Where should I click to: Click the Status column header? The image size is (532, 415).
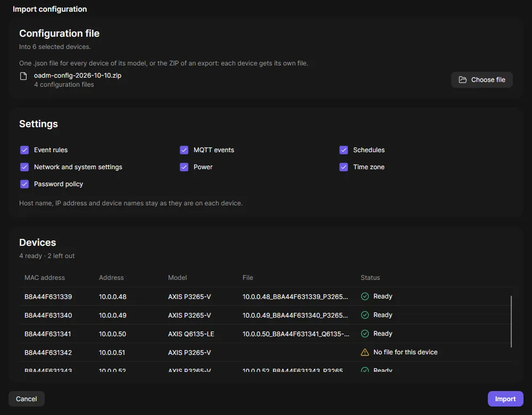[370, 278]
